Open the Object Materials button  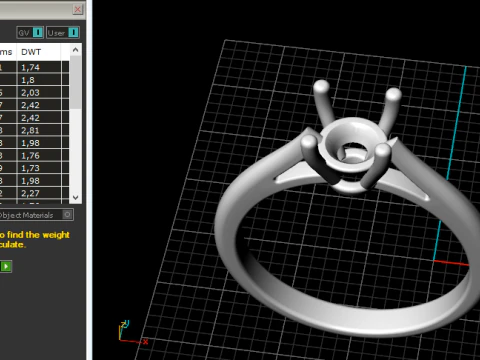pyautogui.click(x=36, y=215)
